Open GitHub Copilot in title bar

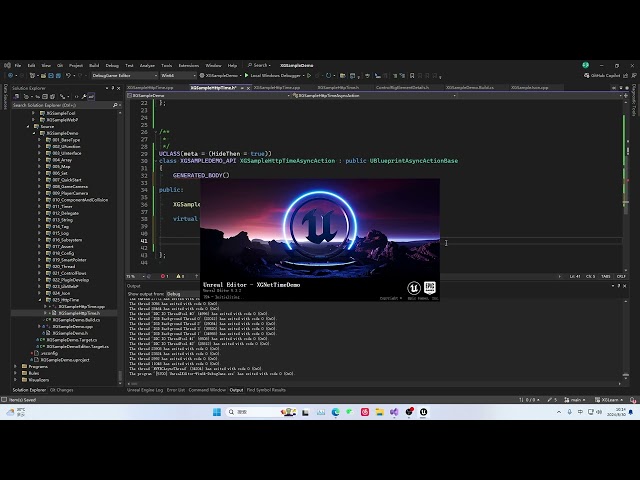coord(602,76)
